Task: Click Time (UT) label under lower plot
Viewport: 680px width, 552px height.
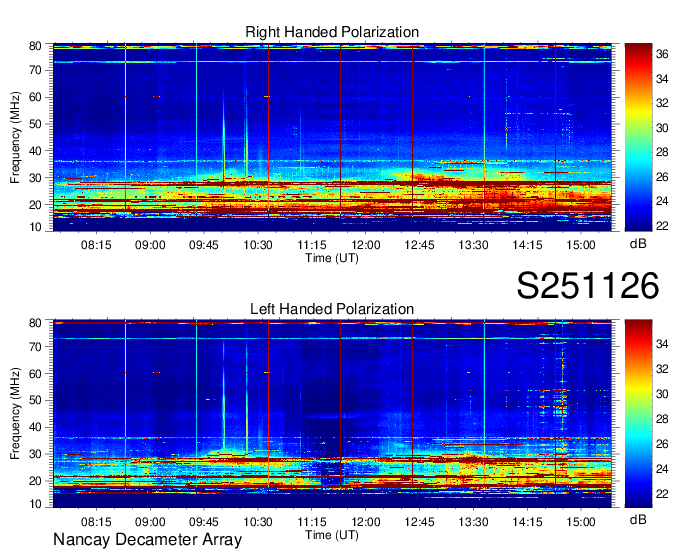Action: (331, 534)
